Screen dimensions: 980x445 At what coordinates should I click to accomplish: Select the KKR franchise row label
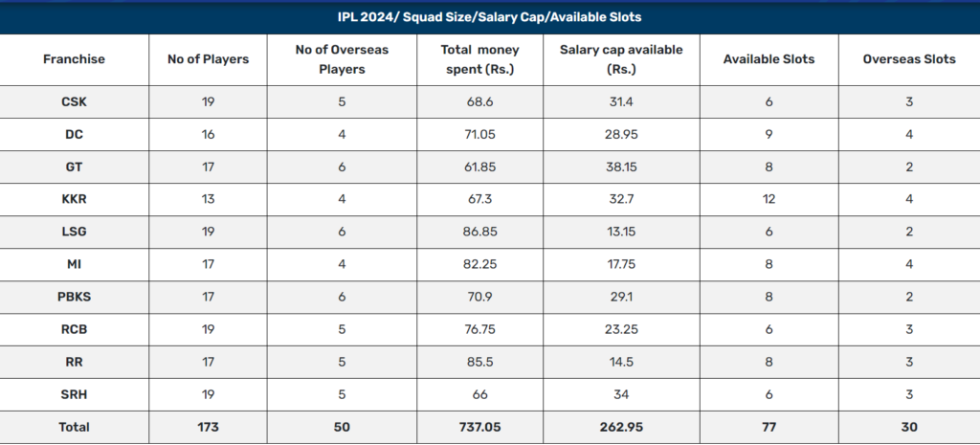74,199
